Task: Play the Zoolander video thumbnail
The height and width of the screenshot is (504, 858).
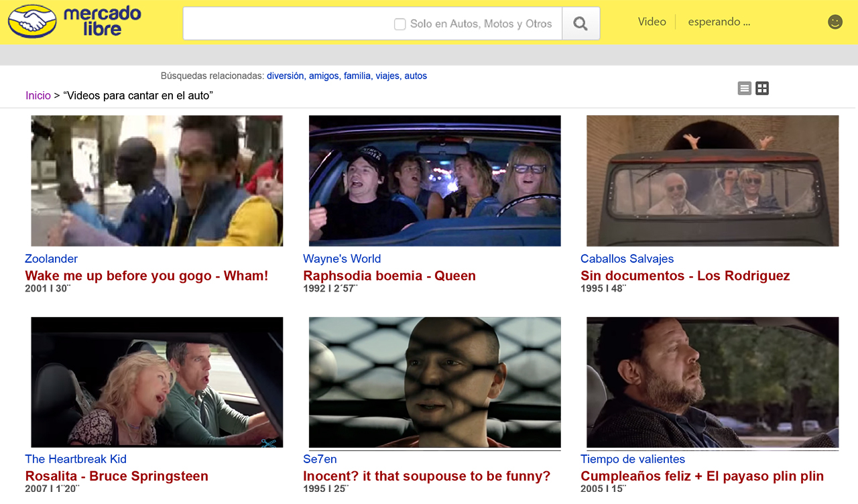Action: tap(157, 181)
